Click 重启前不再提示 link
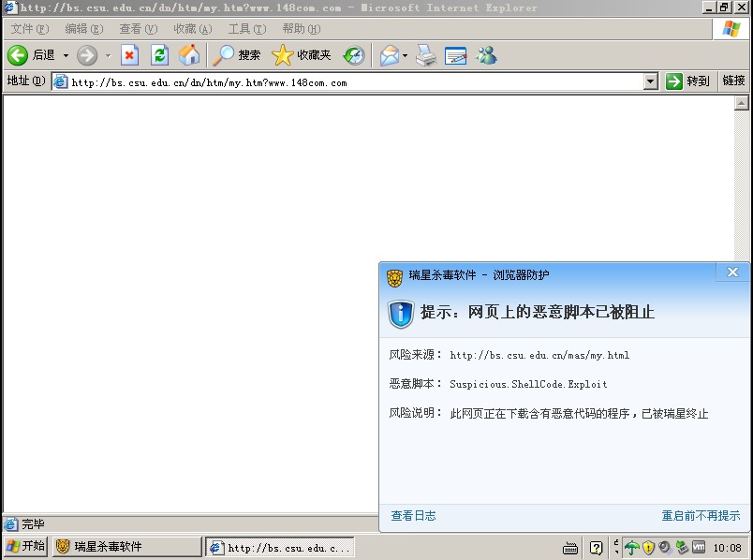Viewport: 753px width, 560px height. 701,516
